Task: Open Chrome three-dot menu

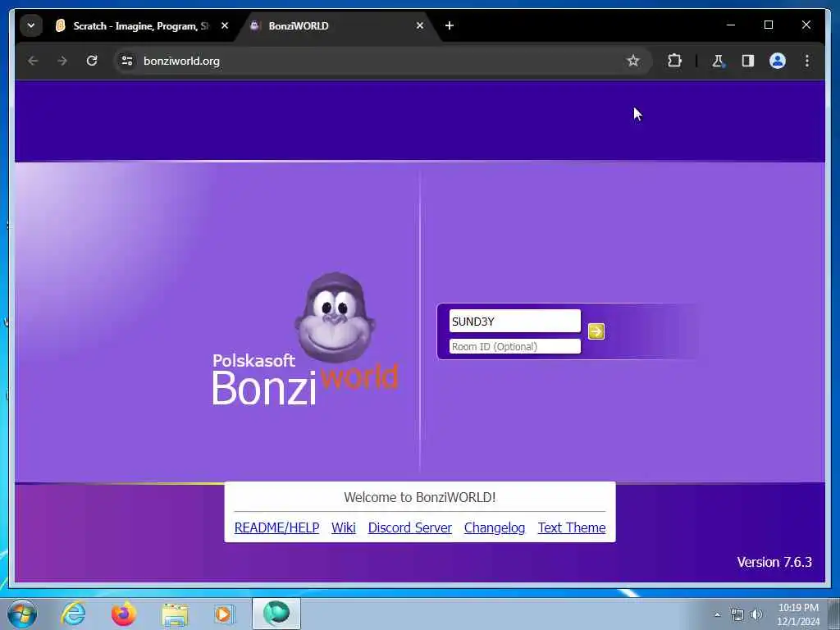Action: coord(807,61)
